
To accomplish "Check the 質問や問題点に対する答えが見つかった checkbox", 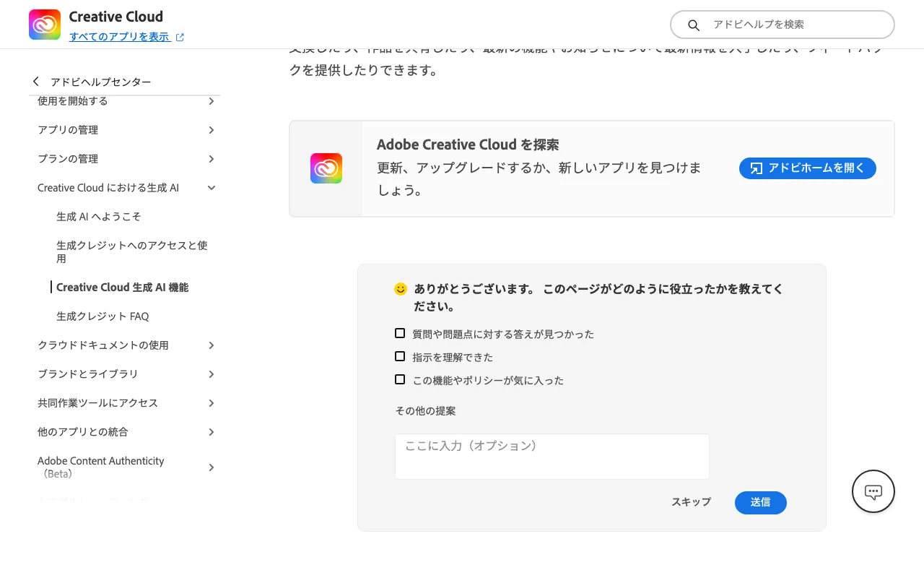I will click(400, 333).
